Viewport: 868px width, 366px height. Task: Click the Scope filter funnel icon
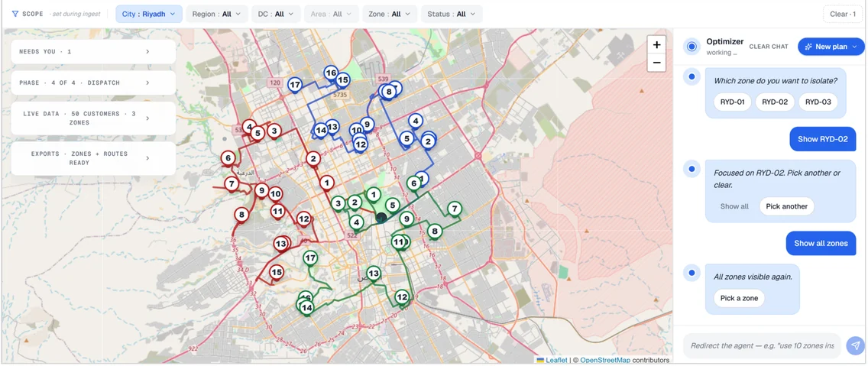click(15, 14)
